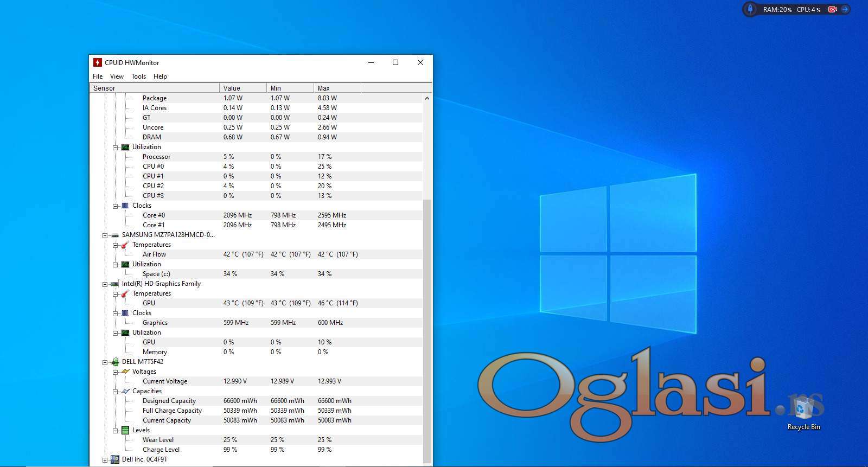
Task: Click the blue arrow icon in the widget
Action: 845,9
